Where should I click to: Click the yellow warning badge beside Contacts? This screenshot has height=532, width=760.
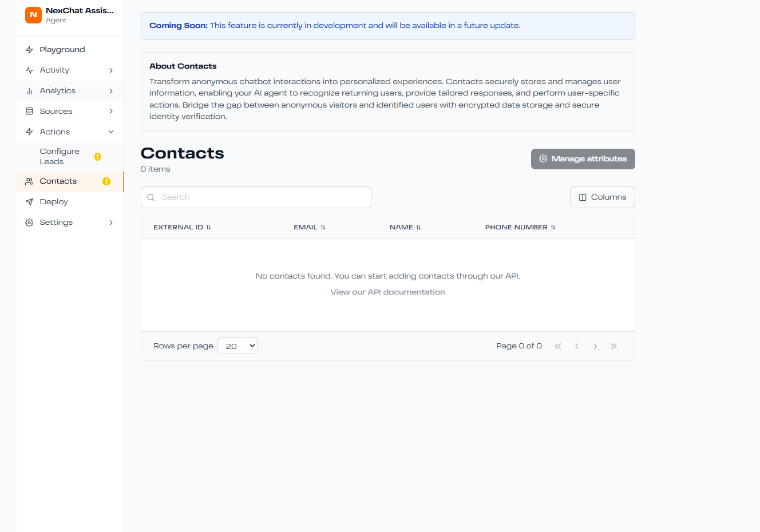(x=106, y=181)
